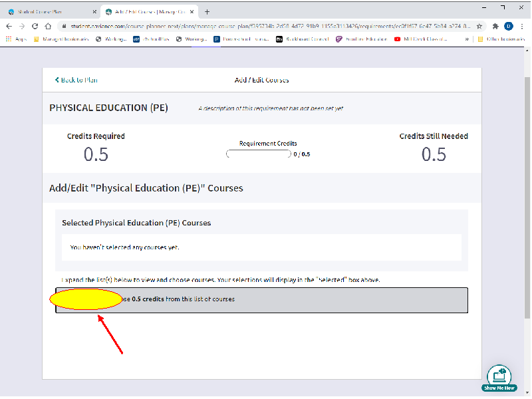This screenshot has height=399, width=532.
Task: Open SchoolPlus bookmark
Action: point(151,39)
